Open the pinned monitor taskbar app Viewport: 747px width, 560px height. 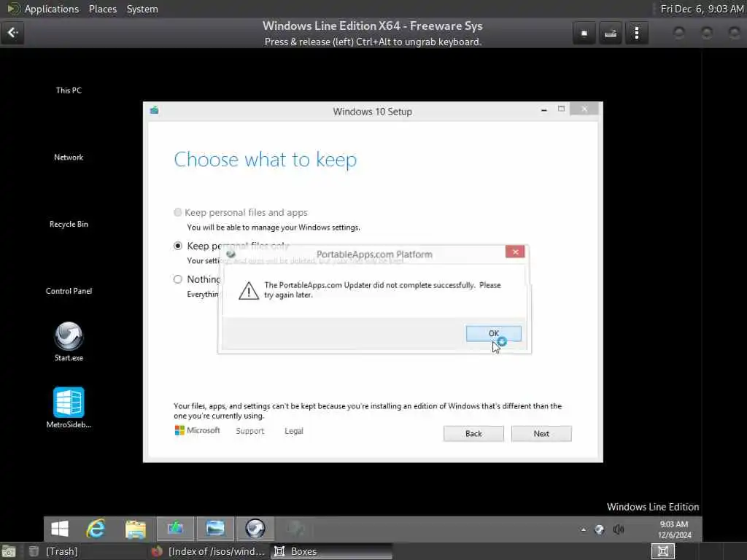click(215, 529)
